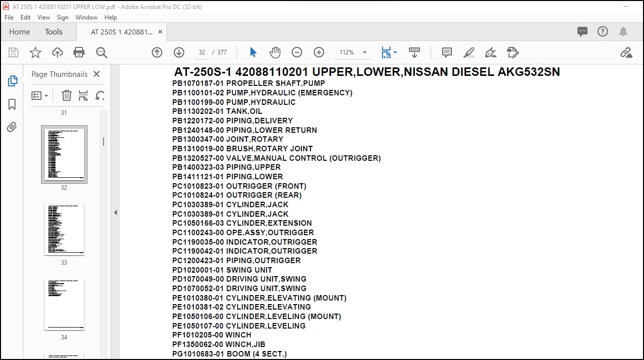Click the stamp/redact tool icon
The height and width of the screenshot is (360, 644).
[x=512, y=52]
